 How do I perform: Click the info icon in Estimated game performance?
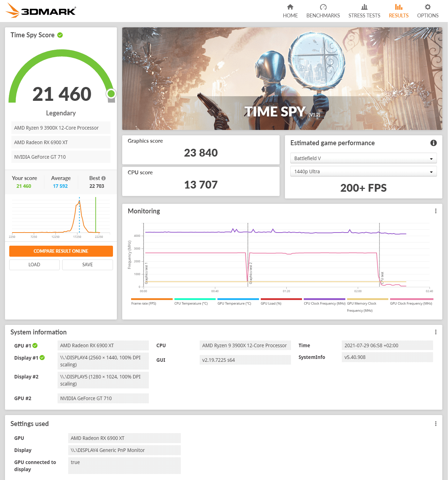[433, 143]
